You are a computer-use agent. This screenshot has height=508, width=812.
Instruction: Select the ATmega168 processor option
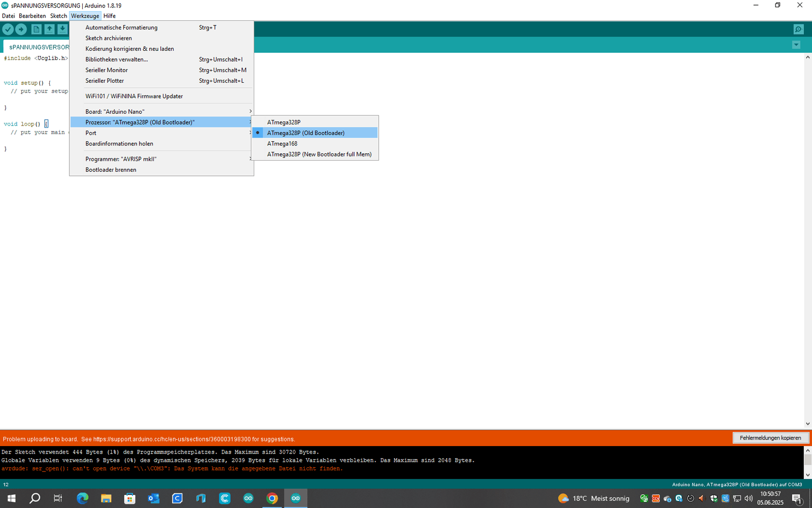pyautogui.click(x=282, y=144)
